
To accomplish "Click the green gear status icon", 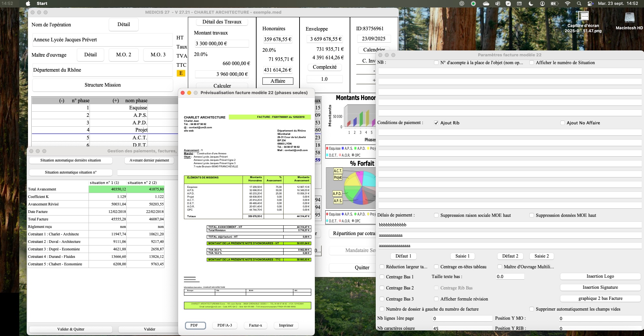I will click(473, 3).
